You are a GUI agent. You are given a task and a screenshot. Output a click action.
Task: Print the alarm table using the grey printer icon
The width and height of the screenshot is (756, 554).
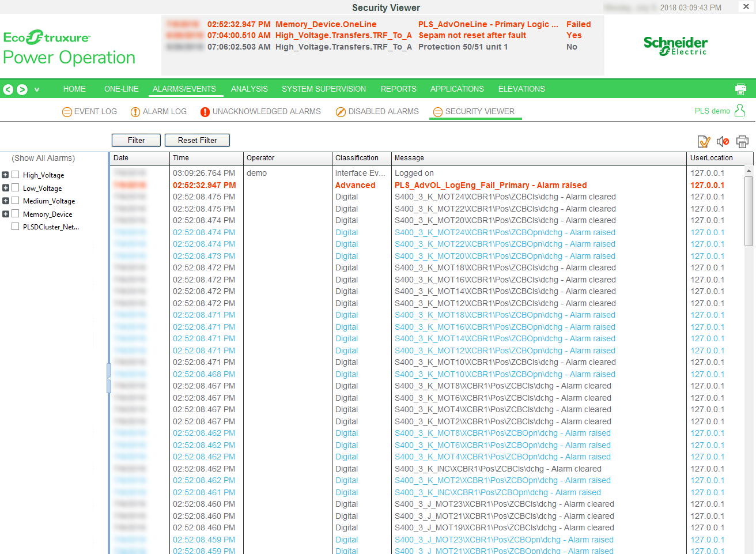(x=742, y=141)
